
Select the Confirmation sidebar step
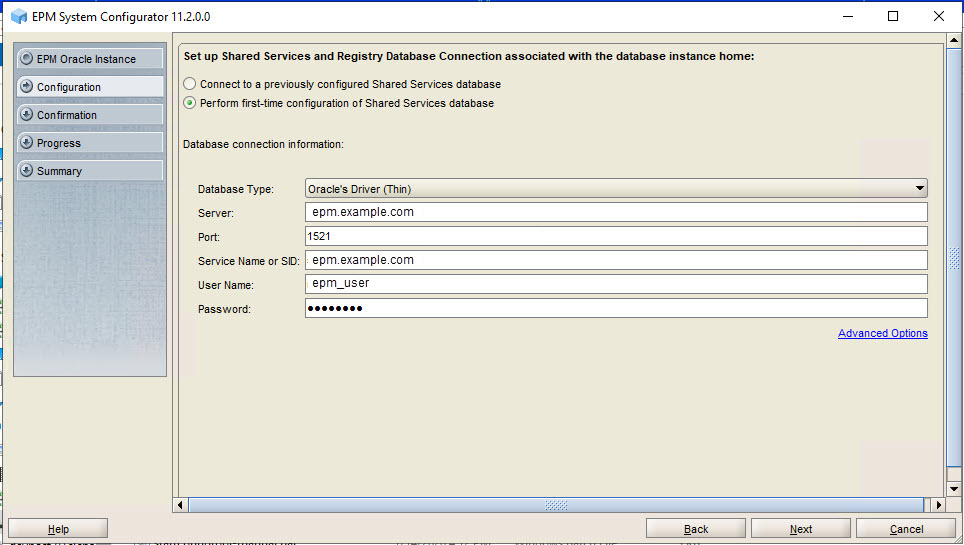click(90, 114)
